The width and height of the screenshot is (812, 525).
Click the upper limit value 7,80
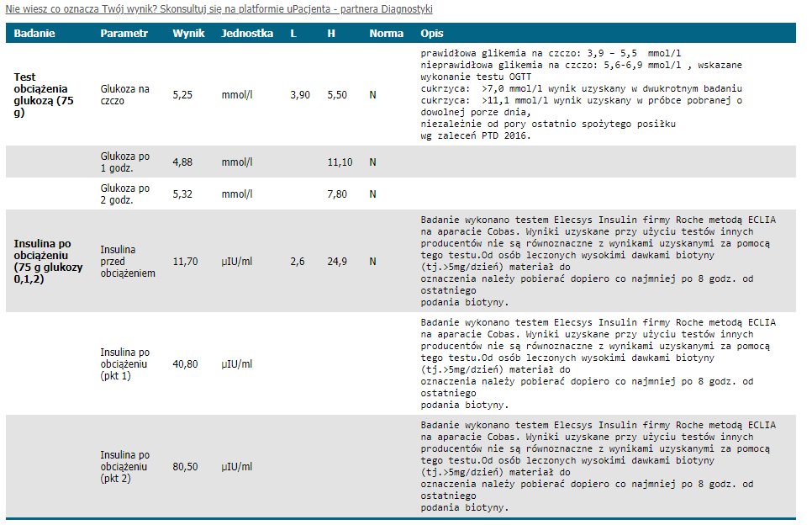point(337,194)
